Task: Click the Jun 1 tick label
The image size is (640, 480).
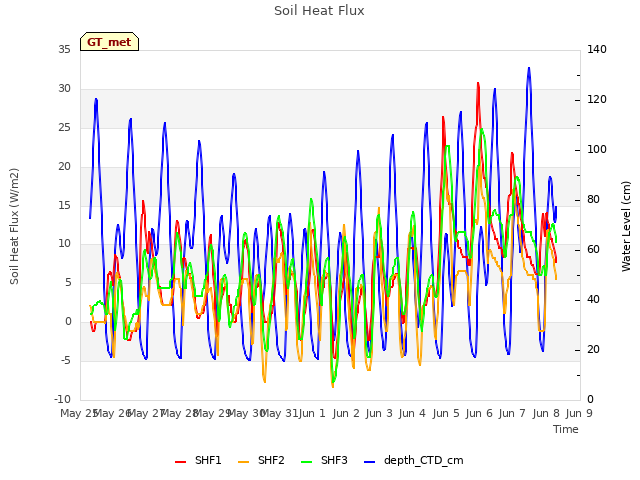Action: pyautogui.click(x=312, y=413)
